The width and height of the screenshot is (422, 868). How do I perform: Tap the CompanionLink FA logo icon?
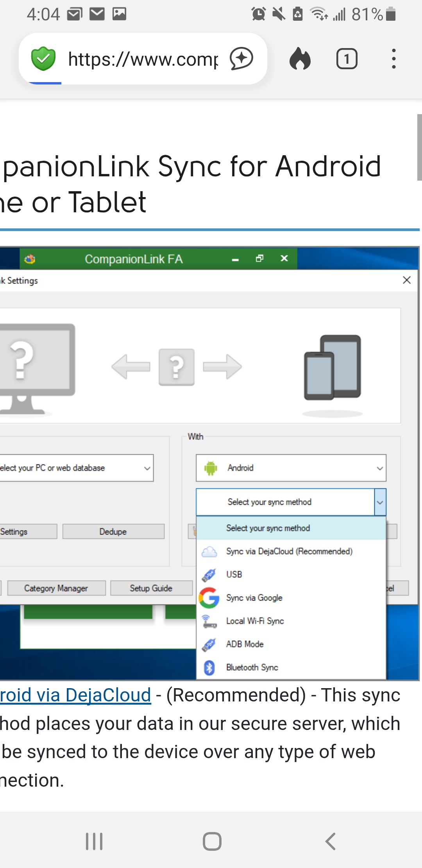point(30,259)
